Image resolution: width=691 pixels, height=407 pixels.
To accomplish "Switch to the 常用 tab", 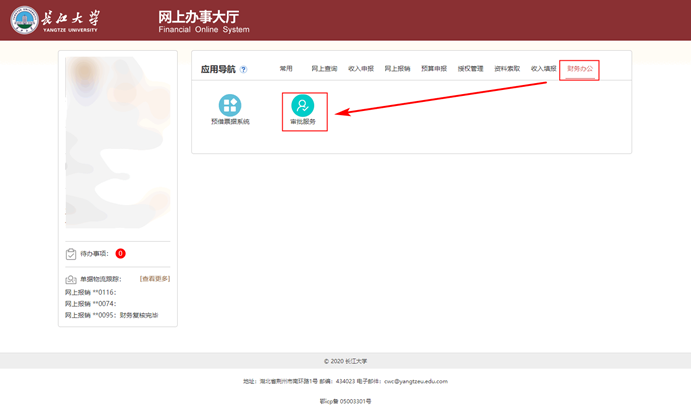I will [286, 69].
